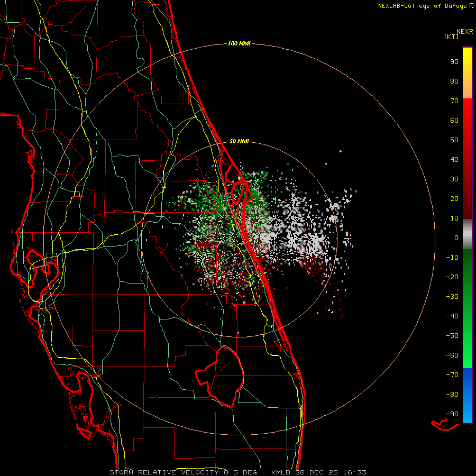The height and width of the screenshot is (476, 476).
Task: Click the STORM RELATIVE VELOCITY caption text
Action: coord(164,472)
